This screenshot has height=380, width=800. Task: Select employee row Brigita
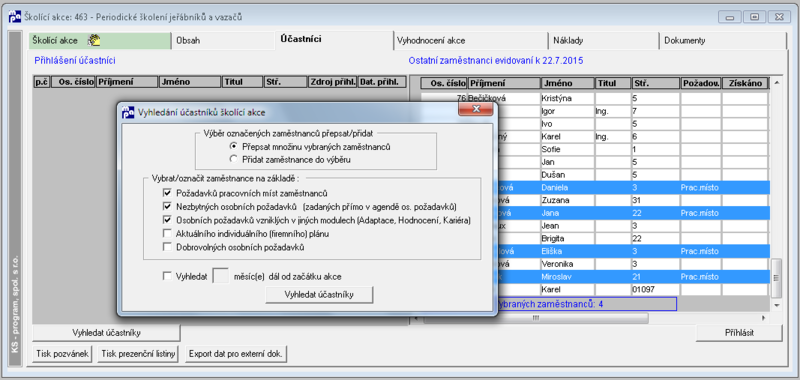click(594, 238)
